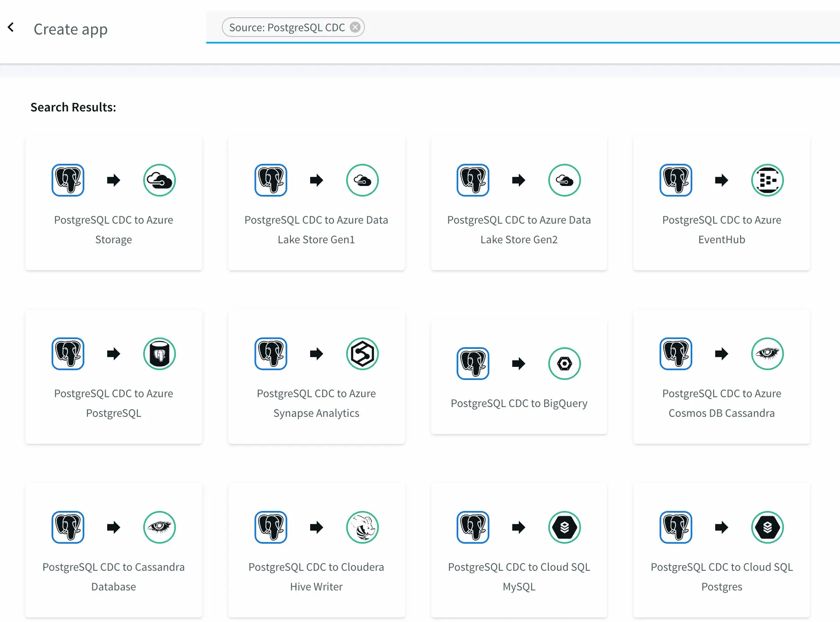Click the Cloudera Hive Writer bee icon
The image size is (840, 622).
click(362, 527)
